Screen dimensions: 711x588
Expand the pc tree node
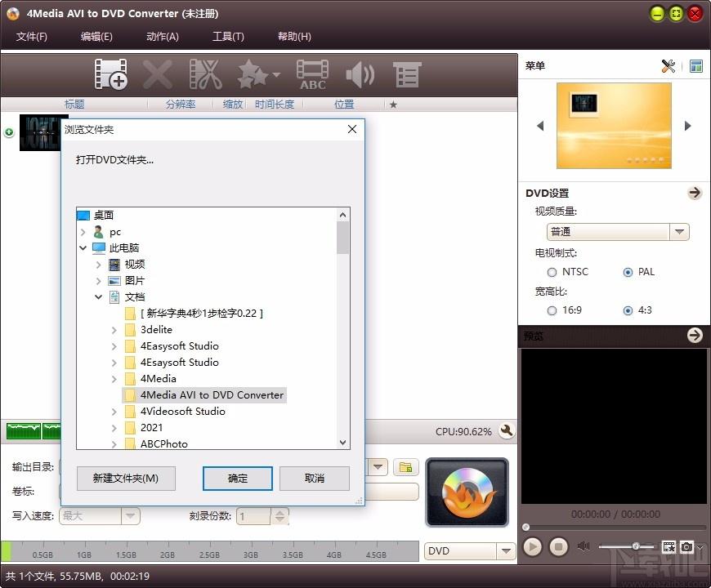pyautogui.click(x=83, y=232)
